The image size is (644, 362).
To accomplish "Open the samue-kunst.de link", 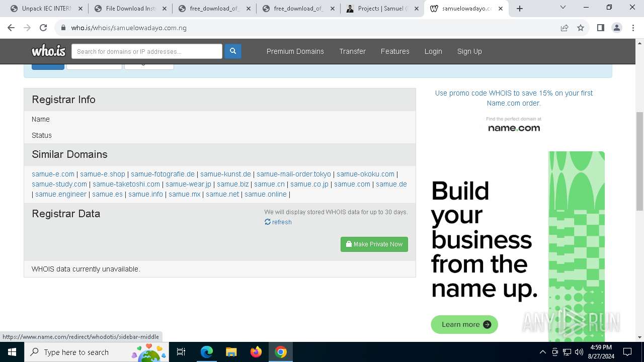I will click(x=225, y=174).
